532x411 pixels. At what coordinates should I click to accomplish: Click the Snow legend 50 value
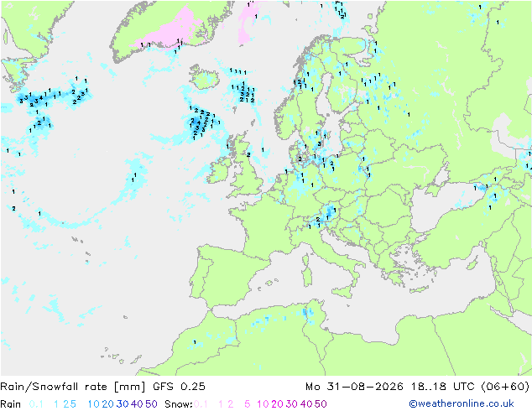click(x=321, y=404)
